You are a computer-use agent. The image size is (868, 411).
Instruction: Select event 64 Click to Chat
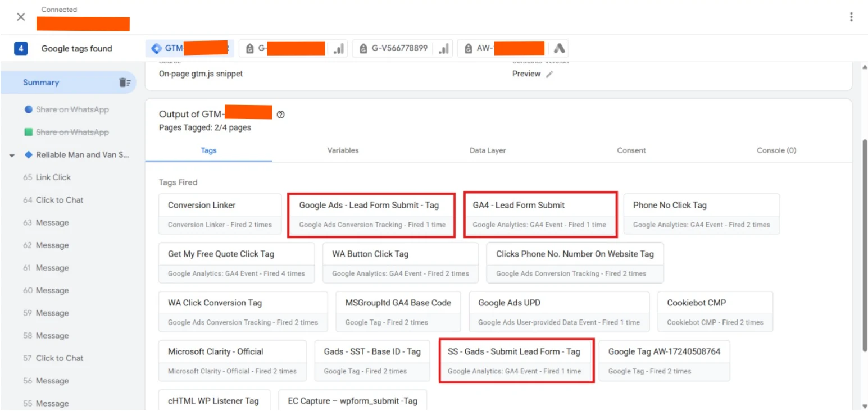[x=53, y=200]
